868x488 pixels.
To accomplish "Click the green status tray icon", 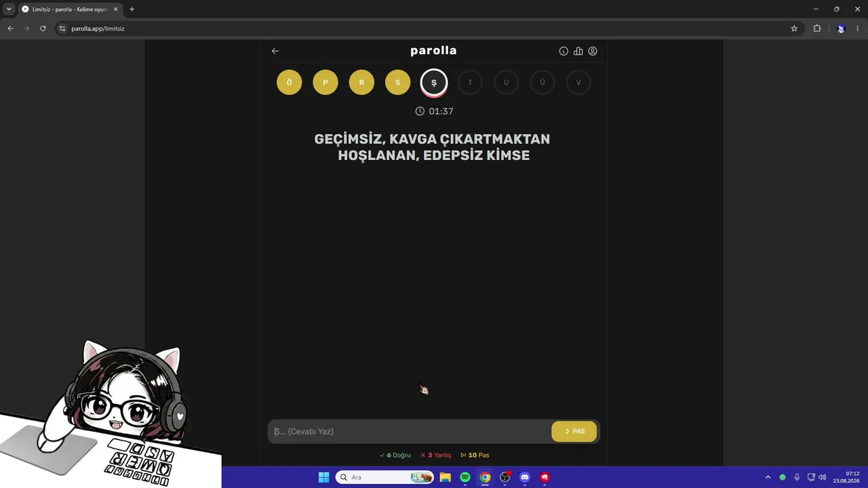I will 783,477.
